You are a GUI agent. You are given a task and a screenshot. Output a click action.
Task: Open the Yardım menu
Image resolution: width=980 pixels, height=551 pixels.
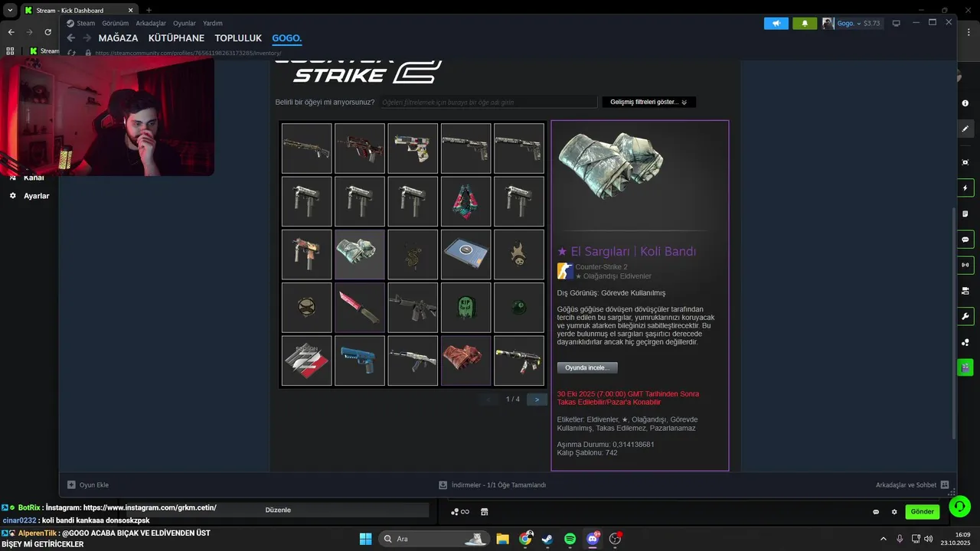[x=213, y=24]
